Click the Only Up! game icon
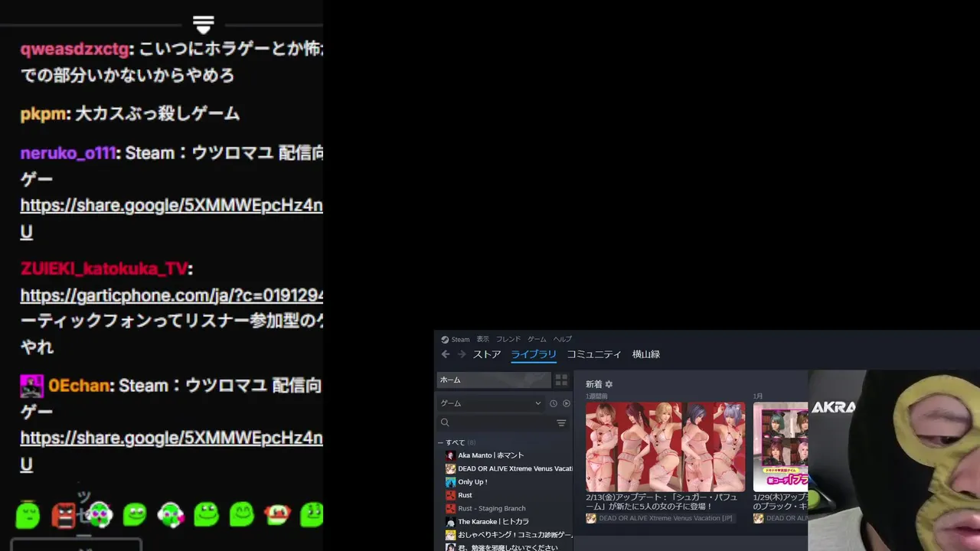 450,482
